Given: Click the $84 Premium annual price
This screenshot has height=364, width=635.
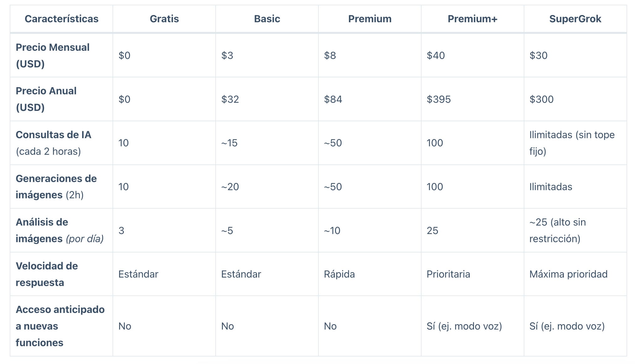Looking at the screenshot, I should tap(333, 99).
